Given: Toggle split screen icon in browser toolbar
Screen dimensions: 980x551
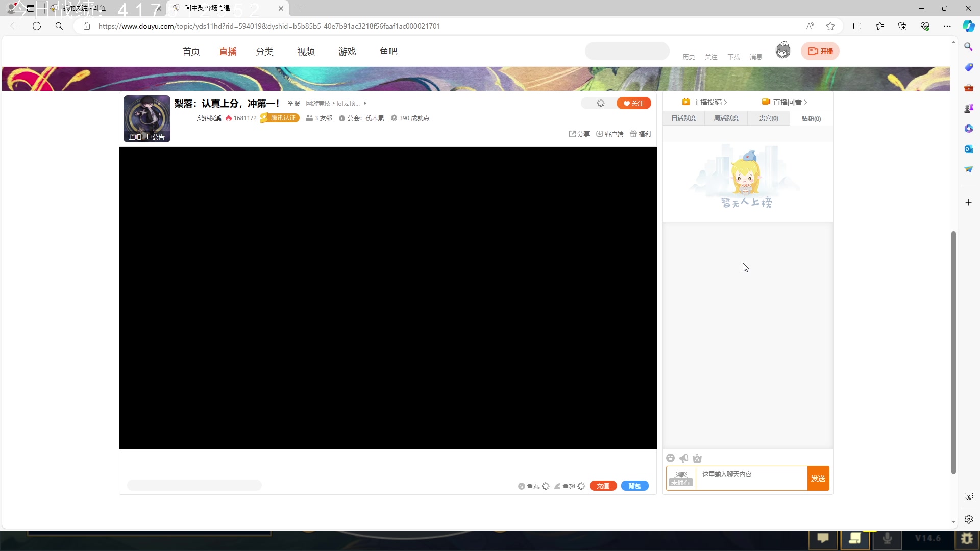Looking at the screenshot, I should 857,26.
